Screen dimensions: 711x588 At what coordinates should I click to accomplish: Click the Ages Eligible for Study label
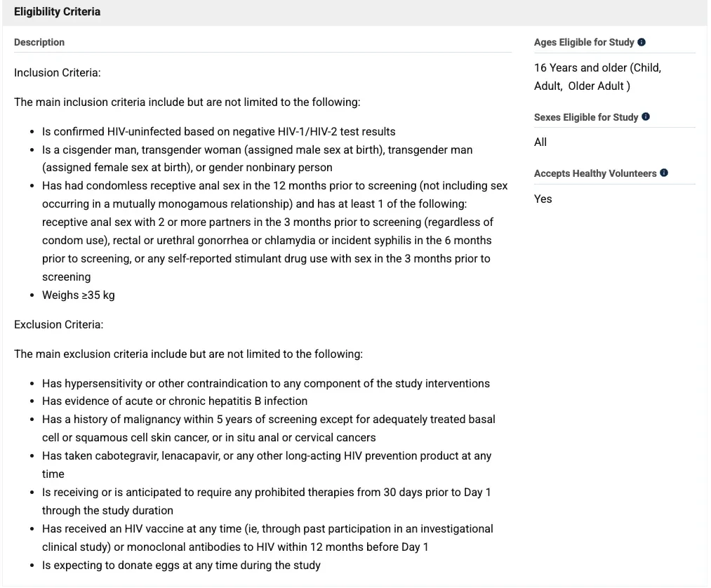(x=584, y=42)
